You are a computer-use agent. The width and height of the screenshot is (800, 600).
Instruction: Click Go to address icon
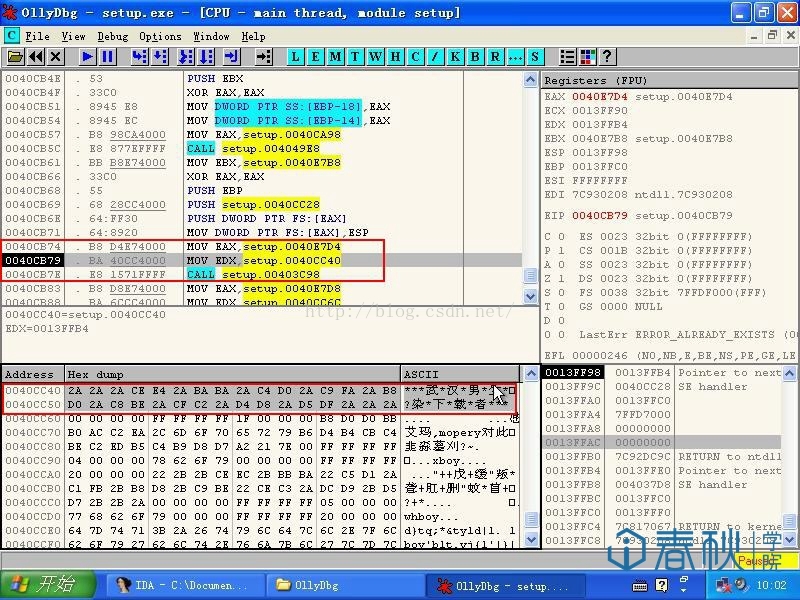[x=263, y=56]
